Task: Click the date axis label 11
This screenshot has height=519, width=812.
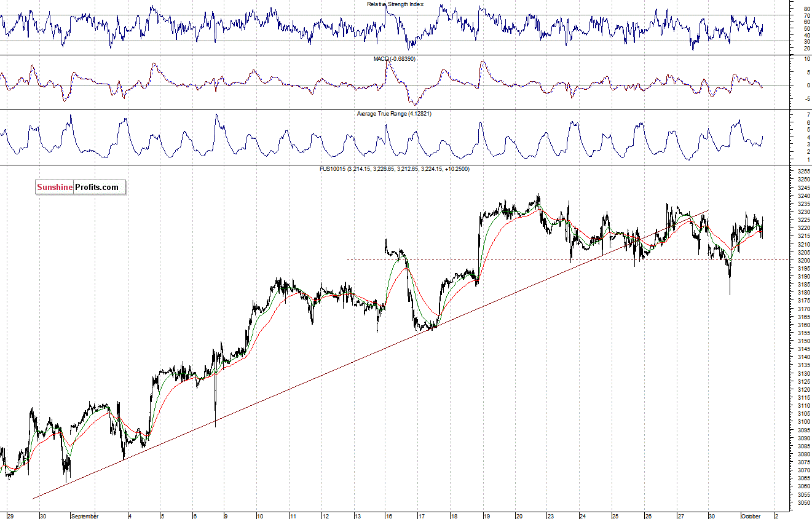Action: click(293, 516)
